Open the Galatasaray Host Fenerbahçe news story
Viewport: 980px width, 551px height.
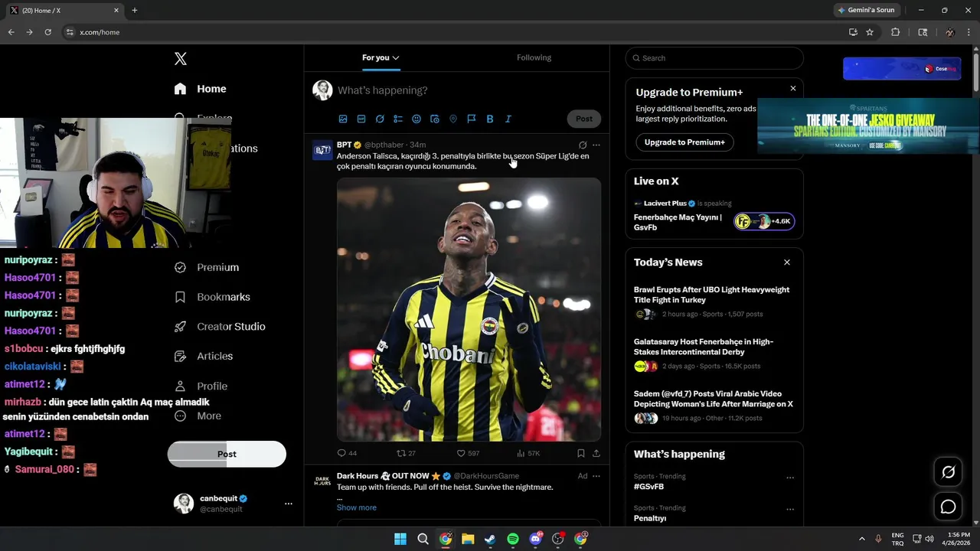click(714, 354)
